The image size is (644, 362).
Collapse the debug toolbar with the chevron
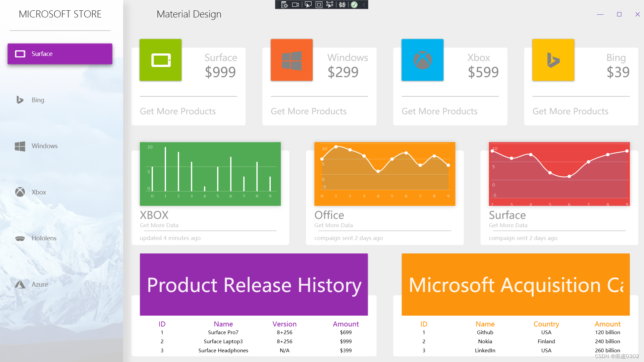pos(364,5)
